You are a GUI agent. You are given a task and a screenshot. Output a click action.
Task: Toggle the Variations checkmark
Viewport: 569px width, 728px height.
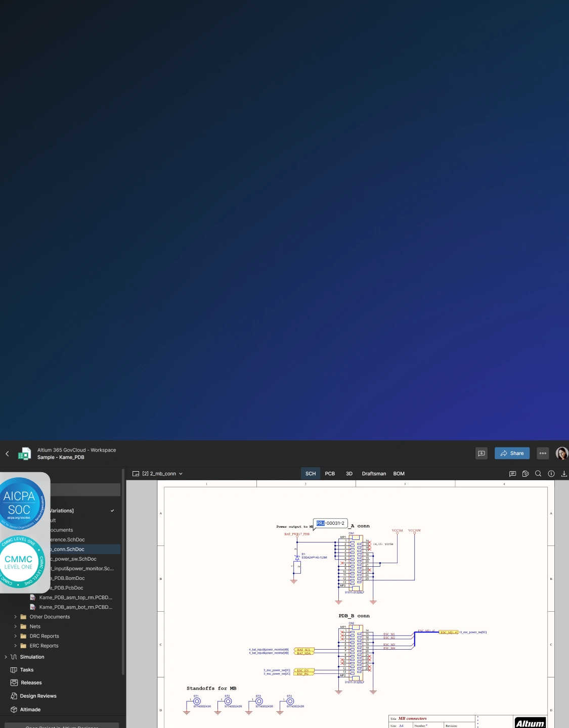point(112,511)
